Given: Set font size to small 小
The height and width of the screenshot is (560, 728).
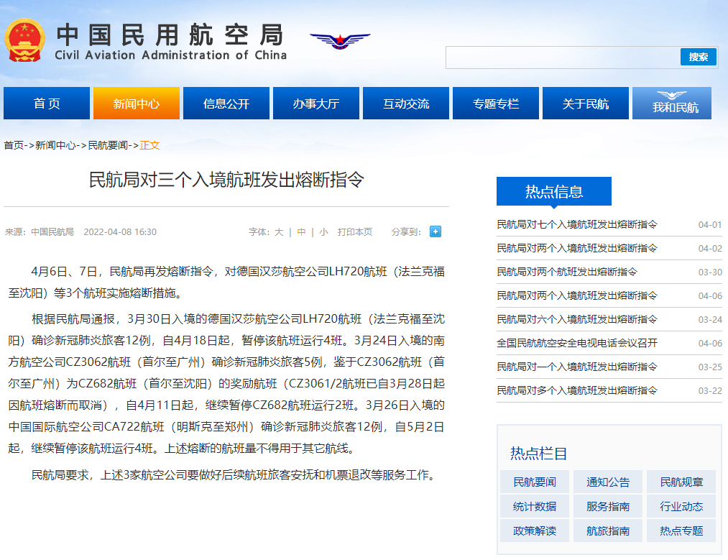Looking at the screenshot, I should point(323,232).
